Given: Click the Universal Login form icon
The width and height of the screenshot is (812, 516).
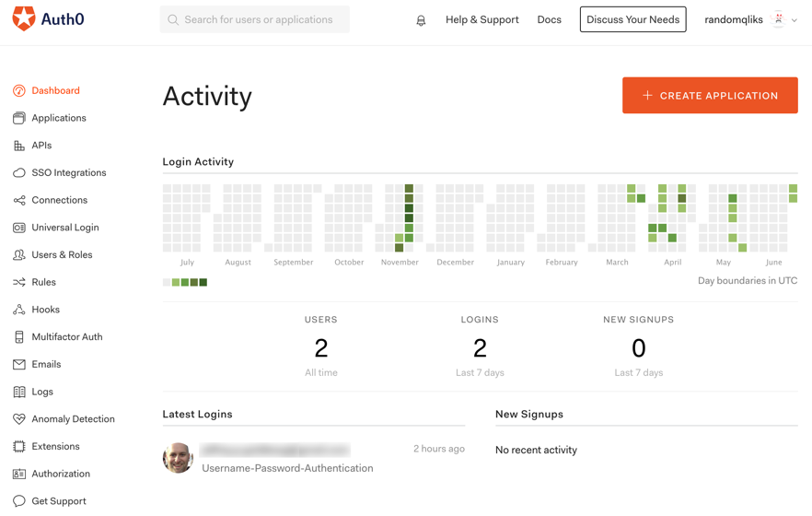Looking at the screenshot, I should tap(19, 228).
